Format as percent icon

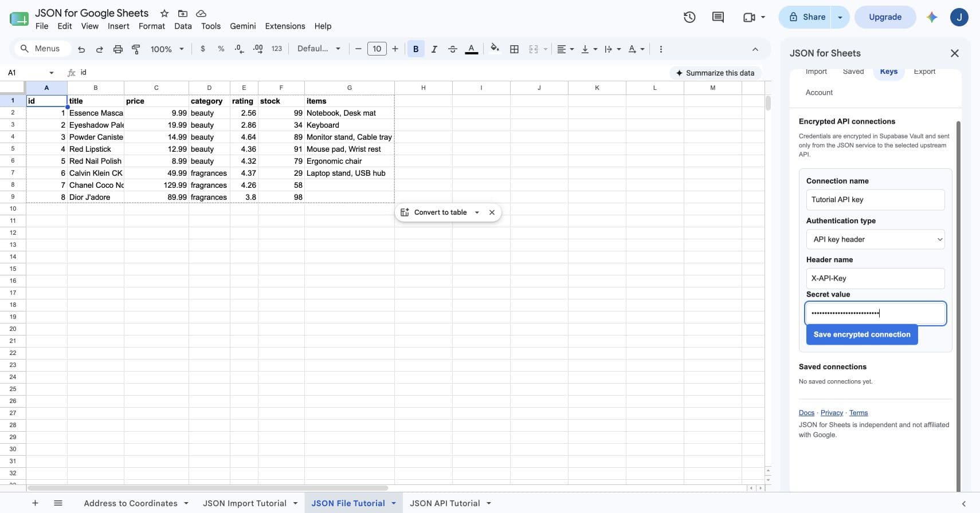221,49
